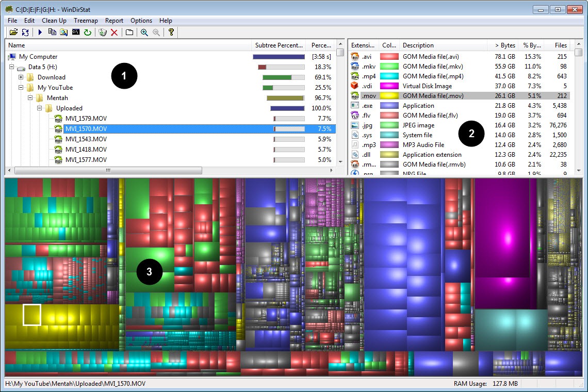Viewport: 588px width, 392px height.
Task: Sort by the Subtree Percentage column header
Action: coord(279,45)
